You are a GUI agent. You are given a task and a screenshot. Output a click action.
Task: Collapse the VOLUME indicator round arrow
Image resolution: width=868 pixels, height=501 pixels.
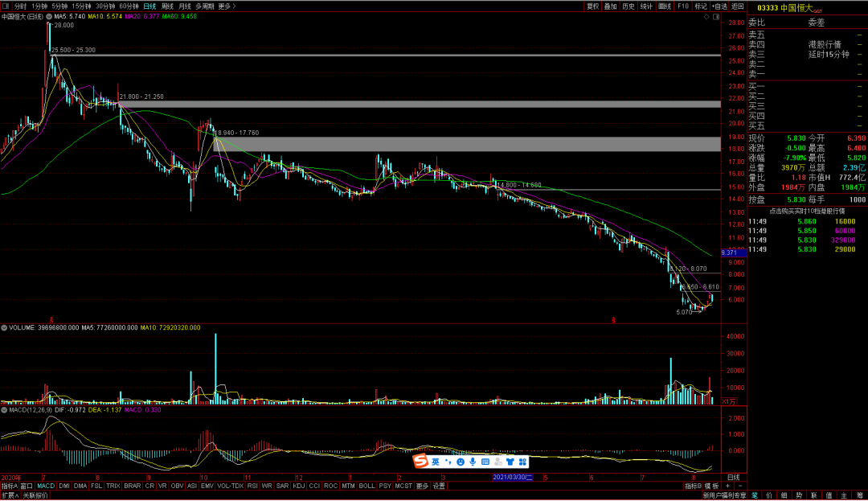[x=5, y=328]
